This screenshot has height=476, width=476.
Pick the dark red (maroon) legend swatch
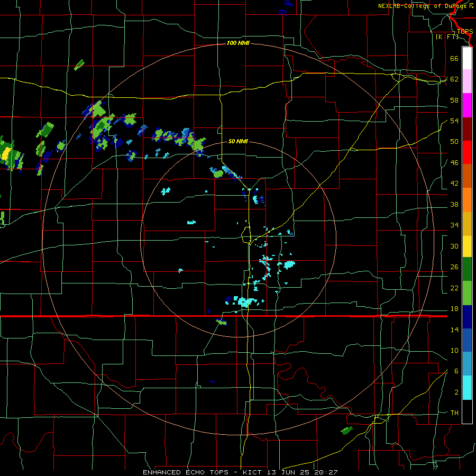click(x=467, y=129)
